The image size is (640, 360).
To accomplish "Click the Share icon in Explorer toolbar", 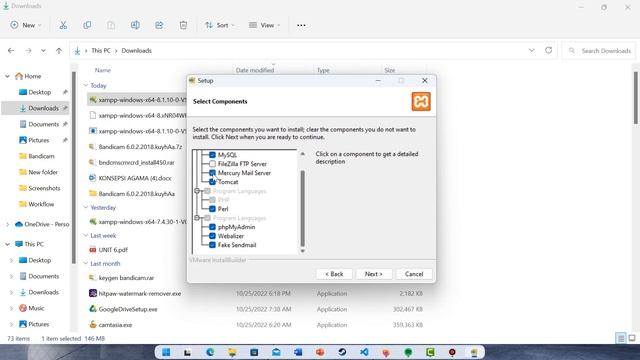I will tap(159, 25).
